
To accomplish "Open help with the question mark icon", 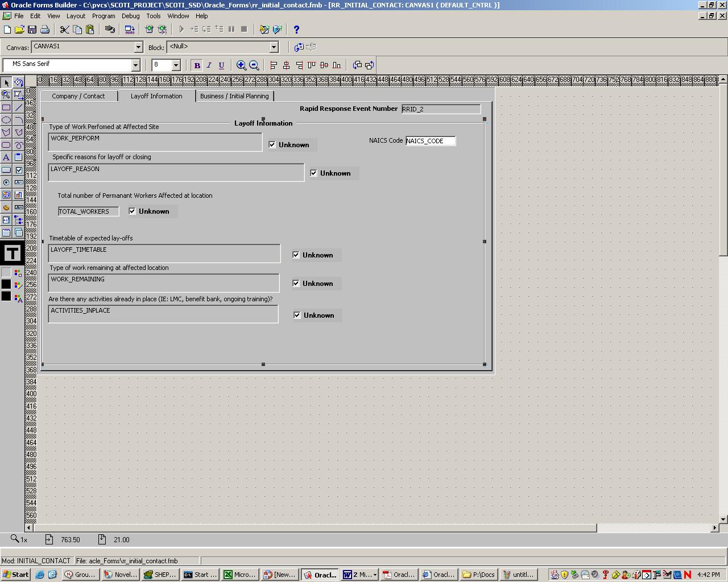I will coord(296,30).
